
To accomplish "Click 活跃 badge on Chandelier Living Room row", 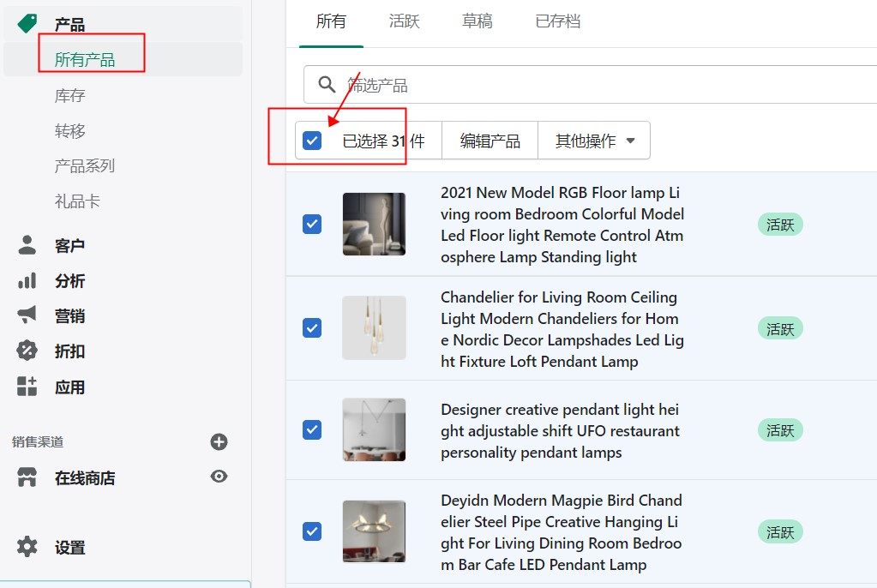I will [780, 328].
